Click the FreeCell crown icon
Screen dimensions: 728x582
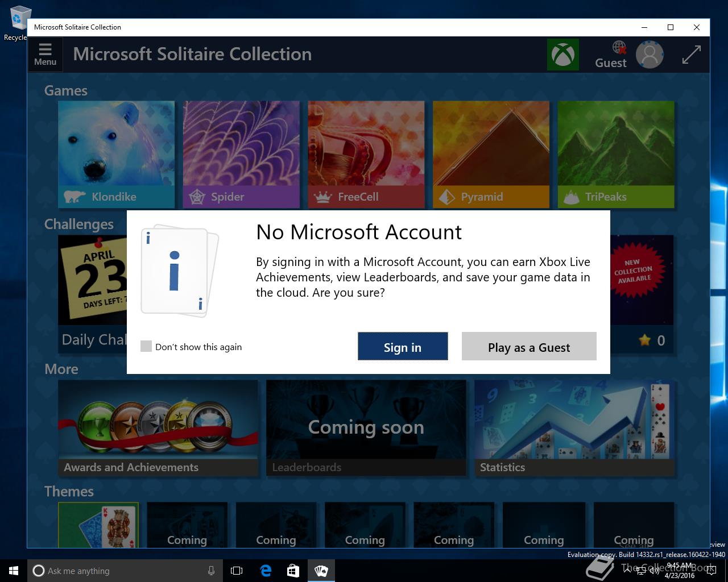322,197
